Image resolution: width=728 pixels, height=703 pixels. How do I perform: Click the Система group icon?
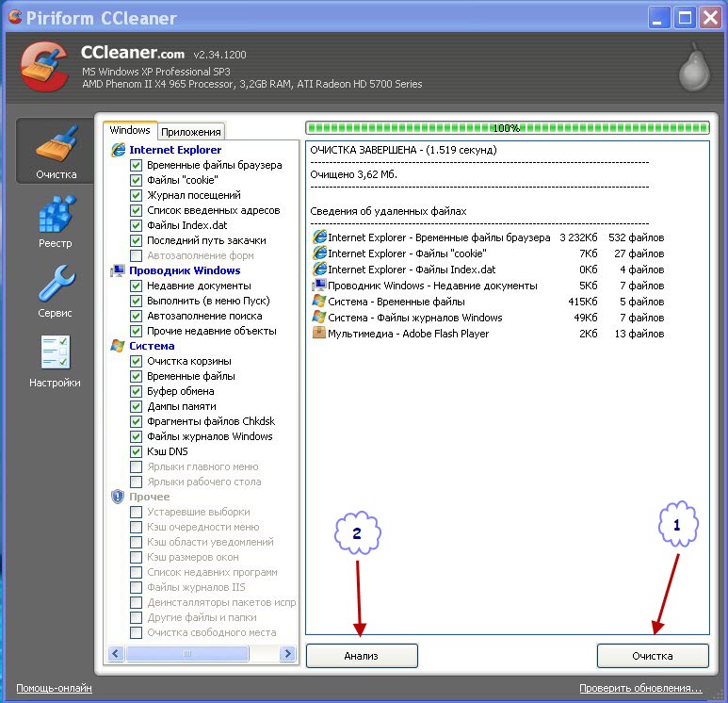(x=118, y=346)
